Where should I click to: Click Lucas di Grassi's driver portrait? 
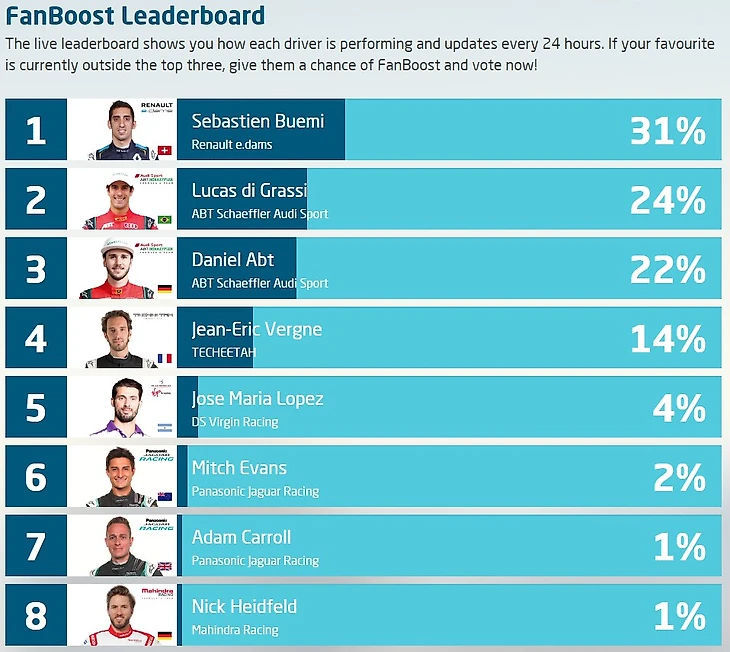122,199
